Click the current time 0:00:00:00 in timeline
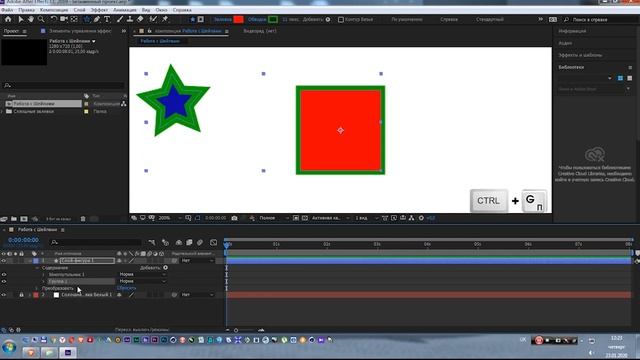 point(23,240)
